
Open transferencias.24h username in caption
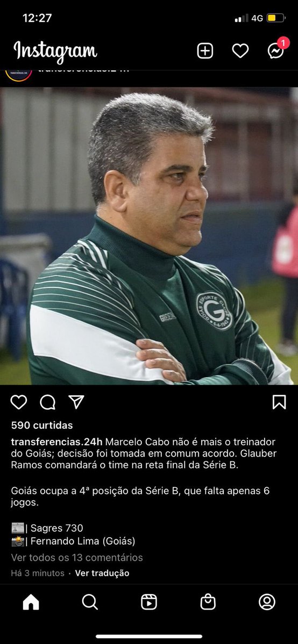(x=56, y=442)
